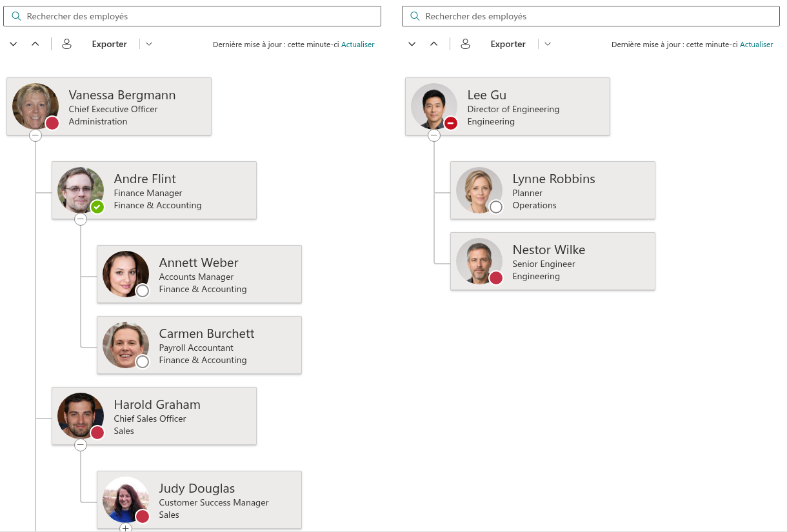Collapse all levels chevron in right panel

pos(434,44)
